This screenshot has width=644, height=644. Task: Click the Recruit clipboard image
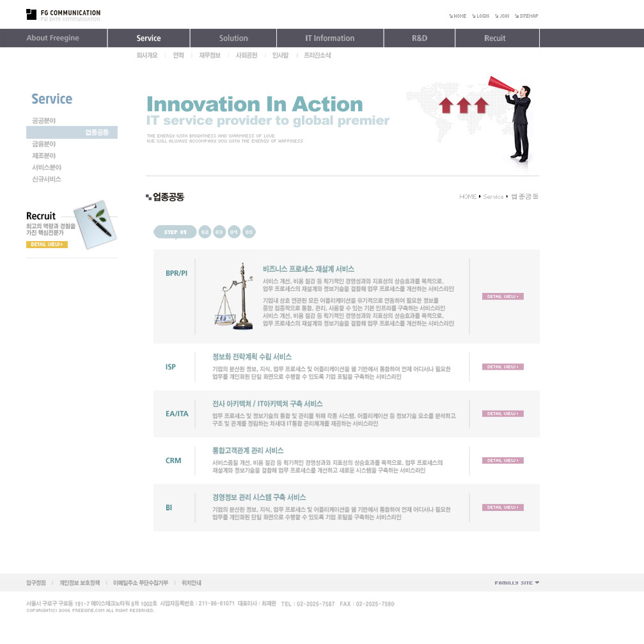click(93, 219)
